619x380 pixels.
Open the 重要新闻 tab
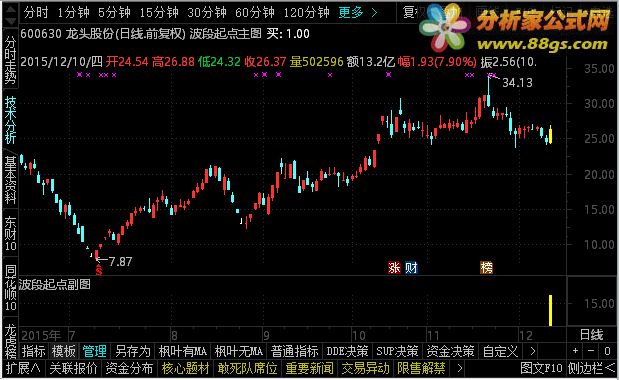click(310, 368)
